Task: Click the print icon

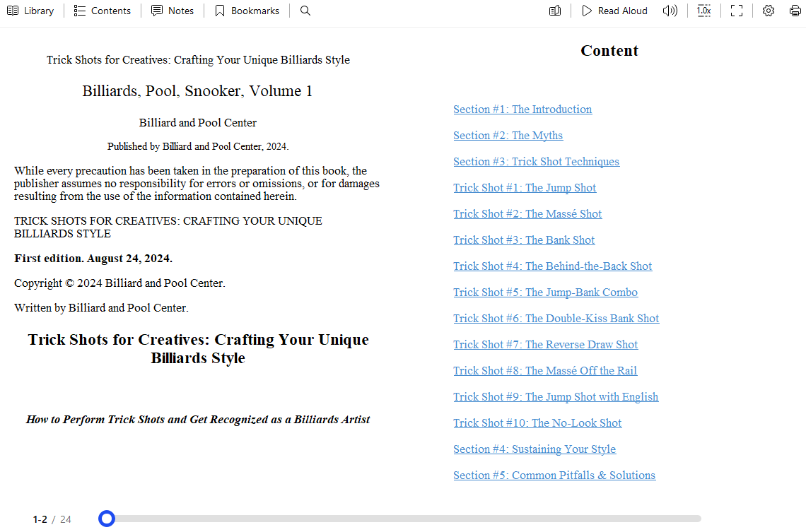Action: tap(795, 11)
